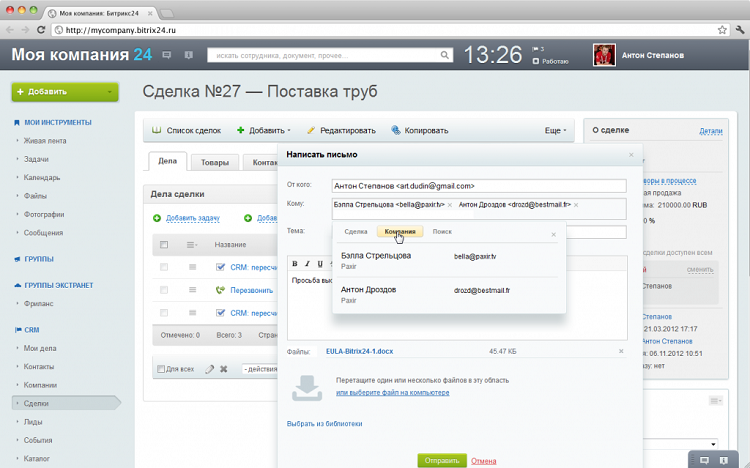Switch to the Дела tab
The height and width of the screenshot is (468, 750).
[167, 161]
